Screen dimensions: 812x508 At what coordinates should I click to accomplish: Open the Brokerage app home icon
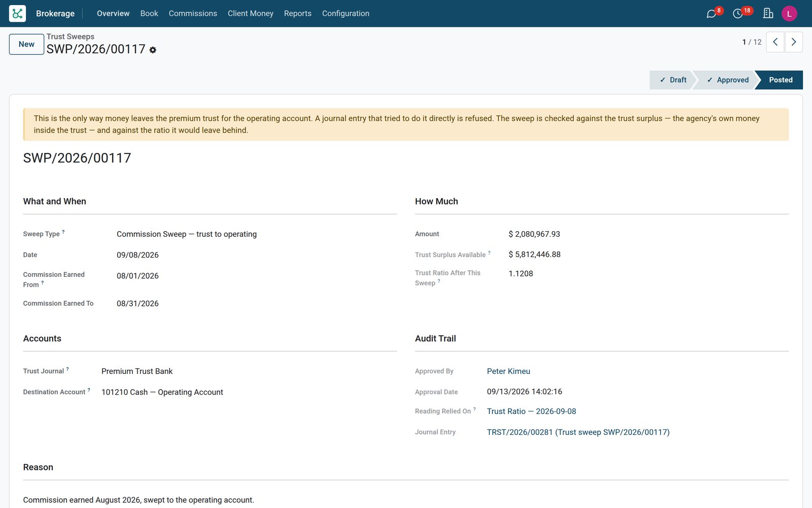point(17,13)
